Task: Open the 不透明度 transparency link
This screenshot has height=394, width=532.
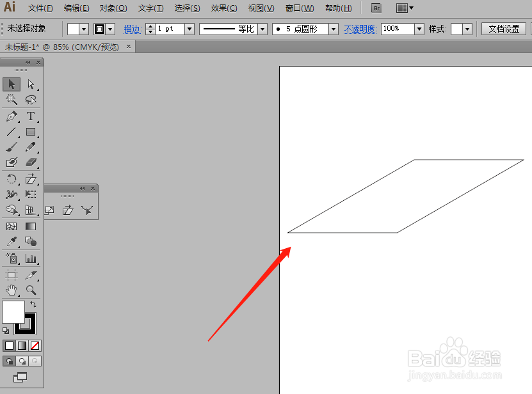Action: 360,29
